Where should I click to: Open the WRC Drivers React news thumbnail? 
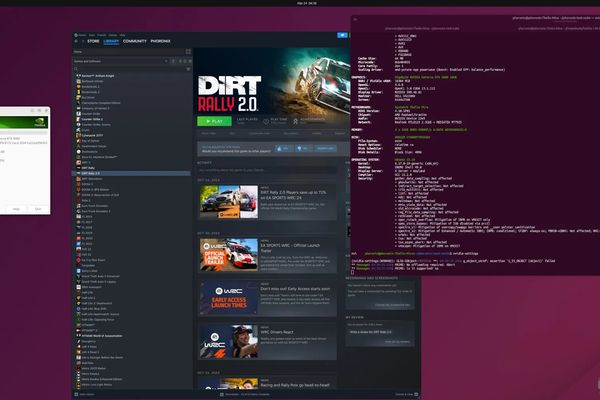tap(229, 341)
